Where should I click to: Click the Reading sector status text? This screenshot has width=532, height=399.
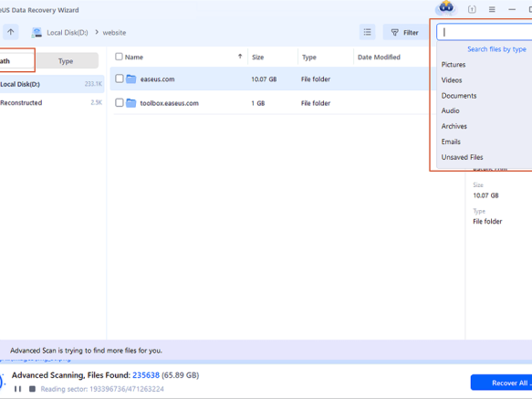click(x=102, y=389)
